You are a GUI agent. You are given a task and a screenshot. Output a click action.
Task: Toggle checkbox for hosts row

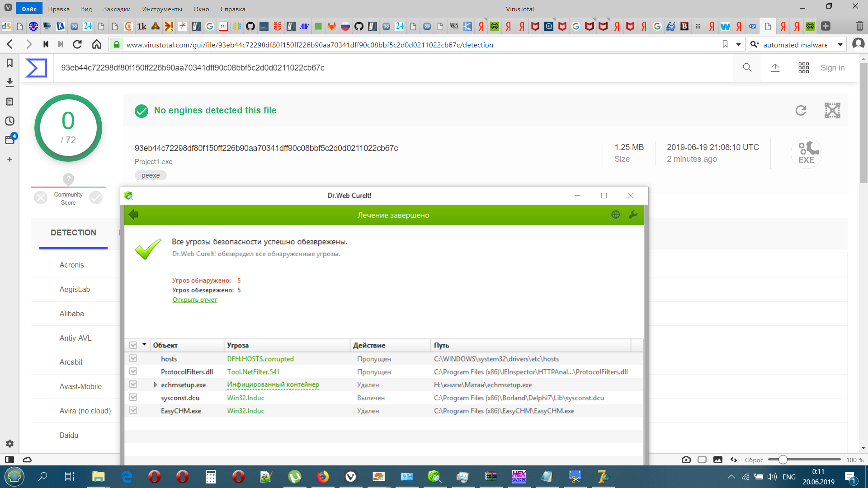[x=133, y=358]
